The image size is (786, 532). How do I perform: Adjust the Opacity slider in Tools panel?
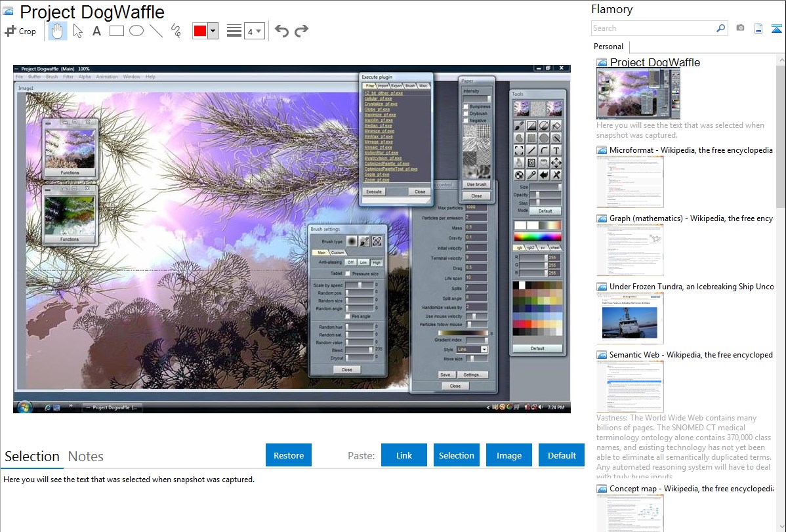pyautogui.click(x=545, y=195)
